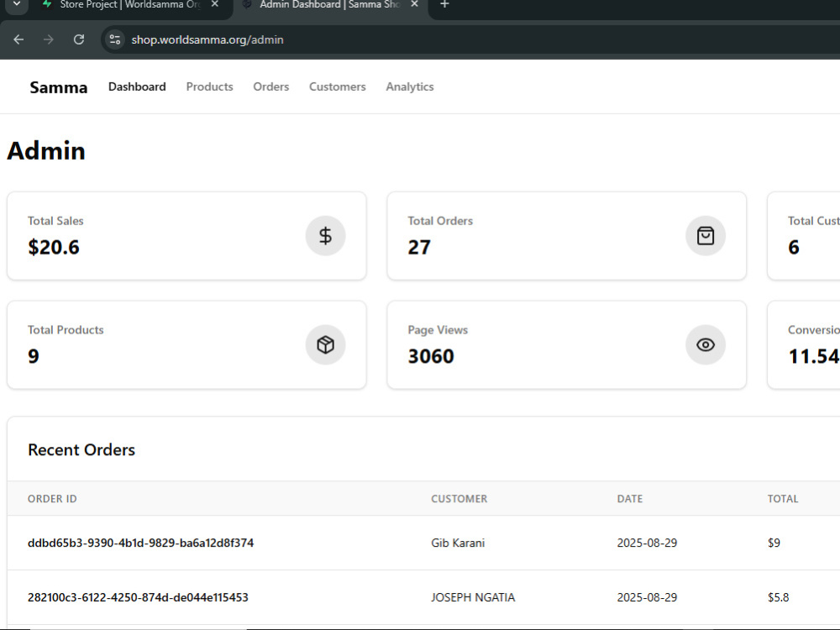This screenshot has height=630, width=840.
Task: Open the Products nav item
Action: pos(209,87)
